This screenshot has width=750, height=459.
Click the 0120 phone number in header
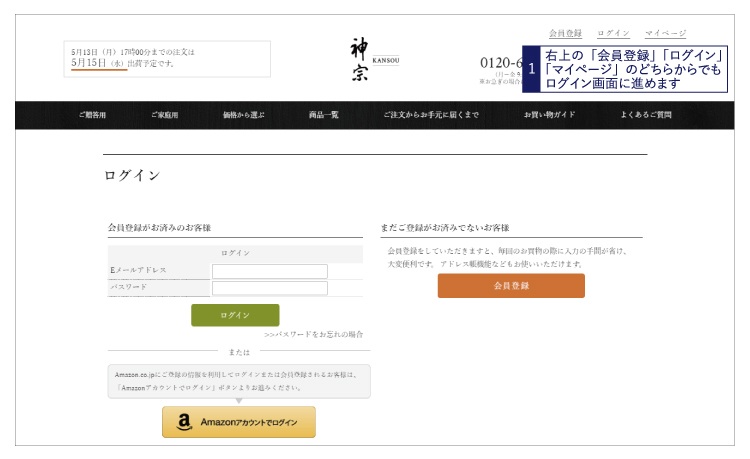[x=501, y=62]
